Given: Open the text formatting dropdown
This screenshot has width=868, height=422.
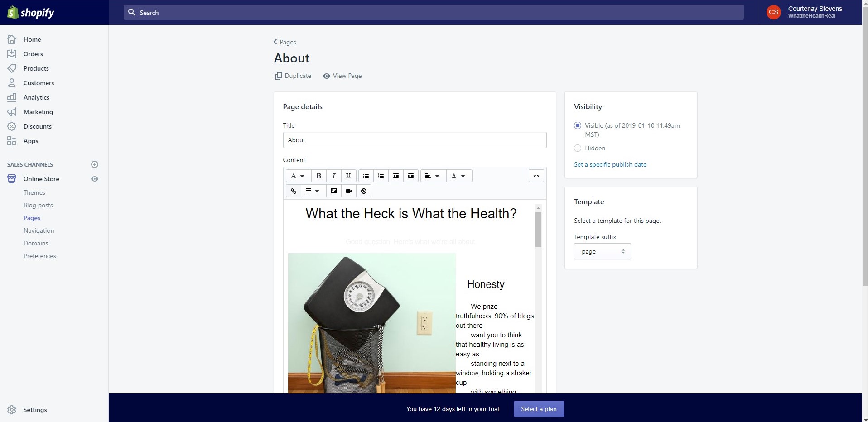Looking at the screenshot, I should (298, 176).
